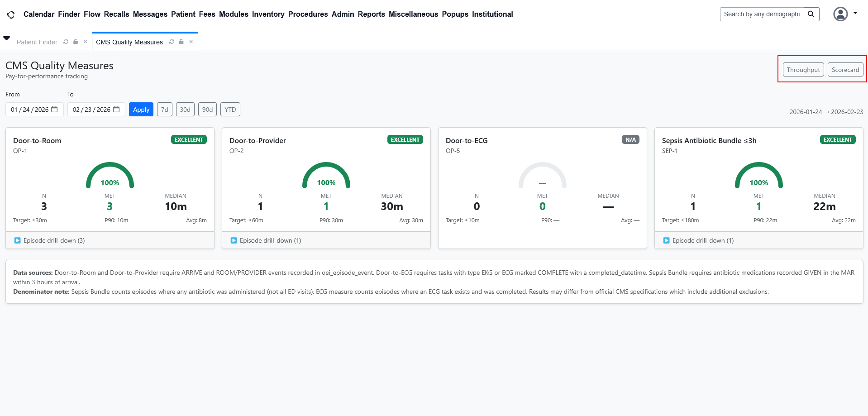Expand Door-to-Room episode drill-down
This screenshot has height=416, width=868.
[50, 240]
